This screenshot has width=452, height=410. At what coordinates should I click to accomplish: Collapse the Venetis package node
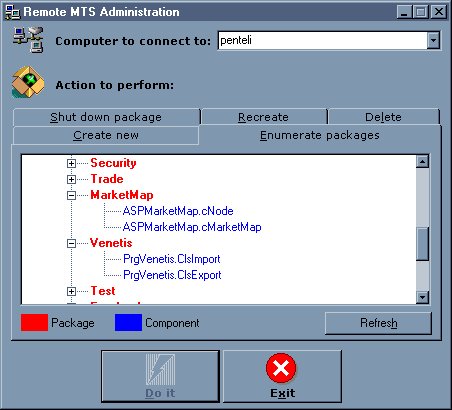pos(71,243)
